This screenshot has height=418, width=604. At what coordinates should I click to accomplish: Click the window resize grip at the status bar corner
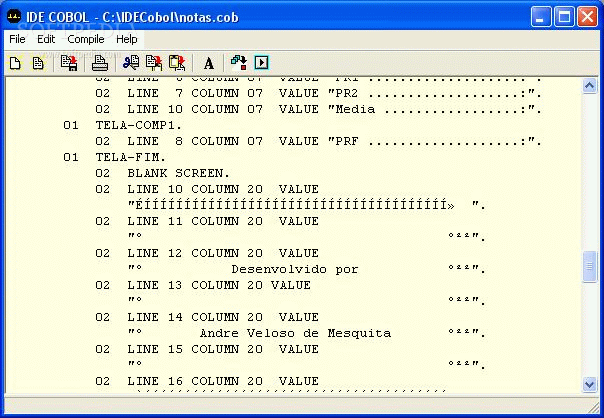pos(594,407)
